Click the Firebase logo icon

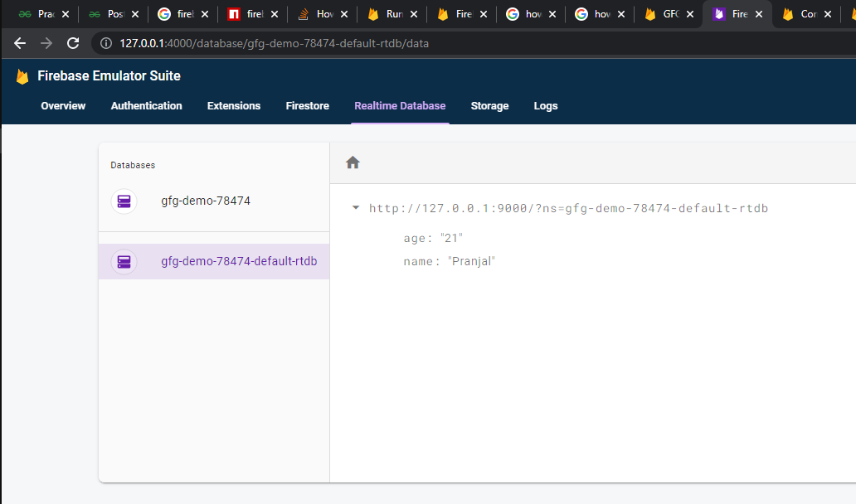tap(22, 76)
